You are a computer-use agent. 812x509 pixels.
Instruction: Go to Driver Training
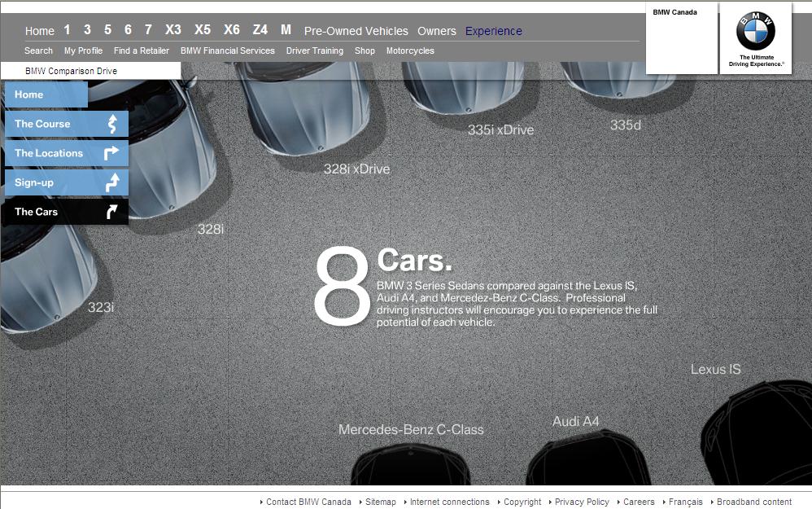[314, 50]
